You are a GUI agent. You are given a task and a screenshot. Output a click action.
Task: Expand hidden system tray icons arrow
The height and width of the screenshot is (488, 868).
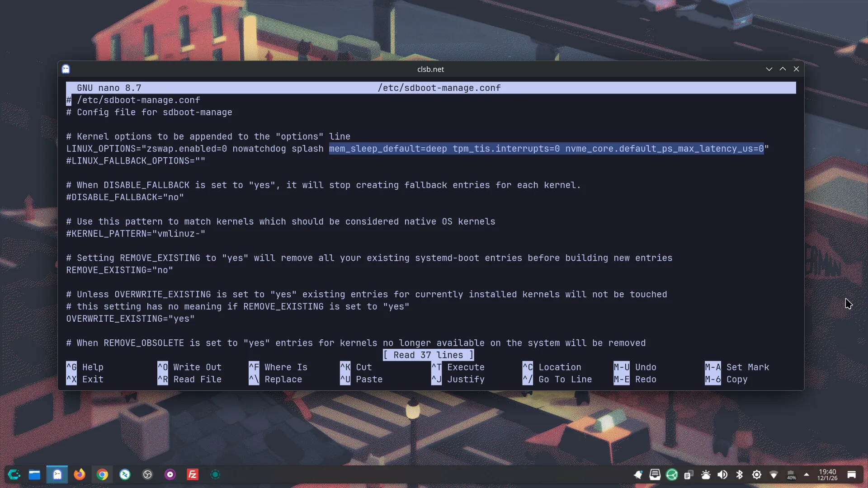click(x=807, y=474)
